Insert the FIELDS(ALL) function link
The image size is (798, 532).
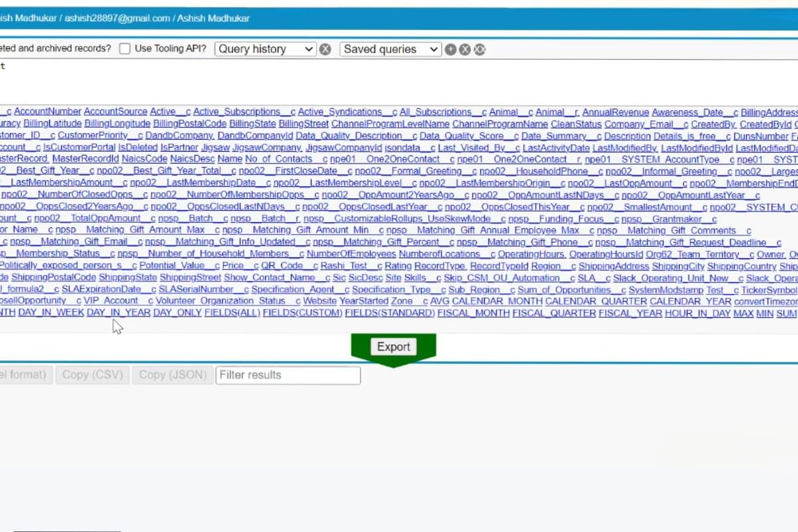232,313
